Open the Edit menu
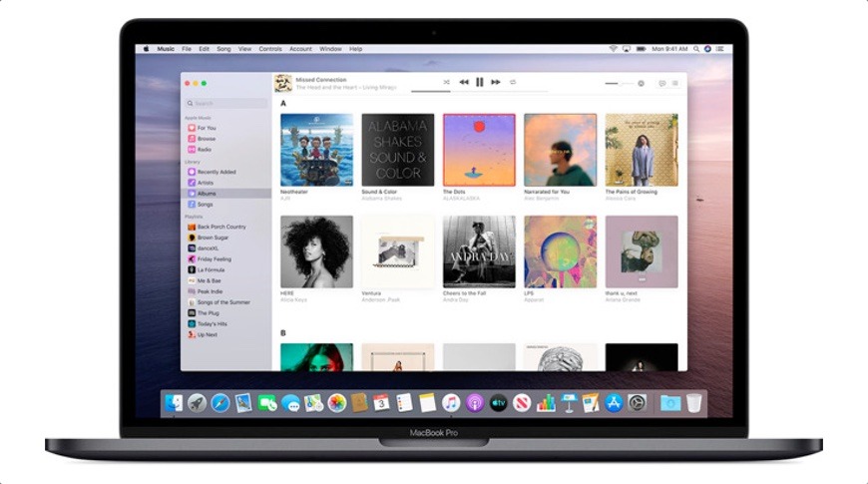 coord(205,49)
